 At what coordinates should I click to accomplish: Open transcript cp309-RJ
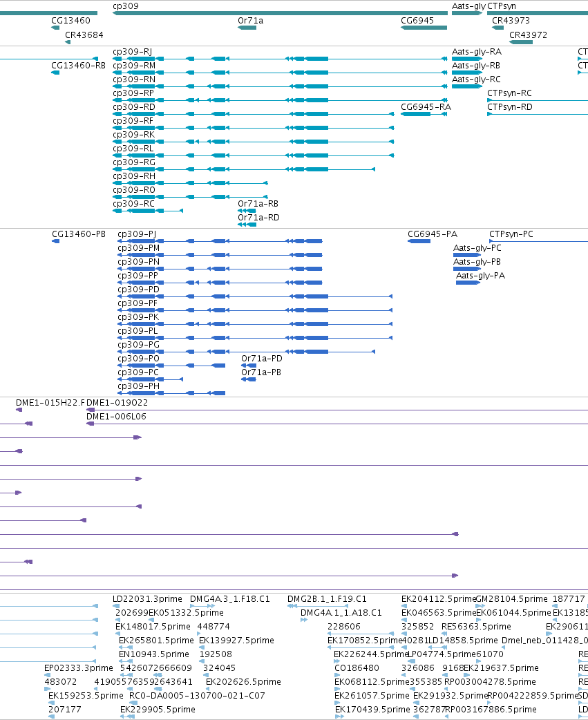132,51
